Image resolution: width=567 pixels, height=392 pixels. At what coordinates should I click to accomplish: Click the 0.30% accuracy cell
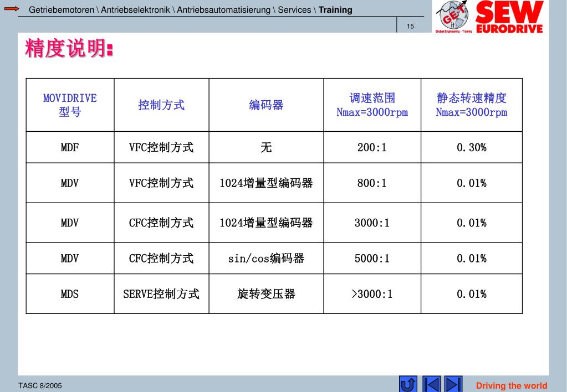coord(472,147)
